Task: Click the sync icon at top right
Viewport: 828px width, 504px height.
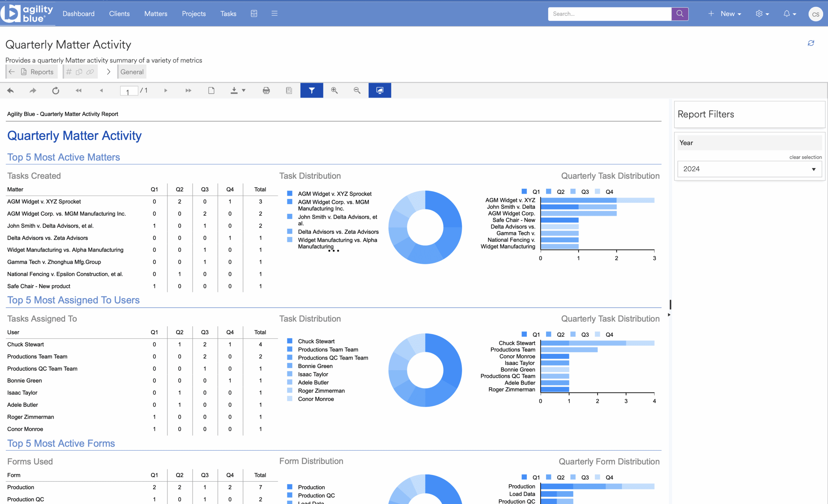Action: click(x=811, y=43)
